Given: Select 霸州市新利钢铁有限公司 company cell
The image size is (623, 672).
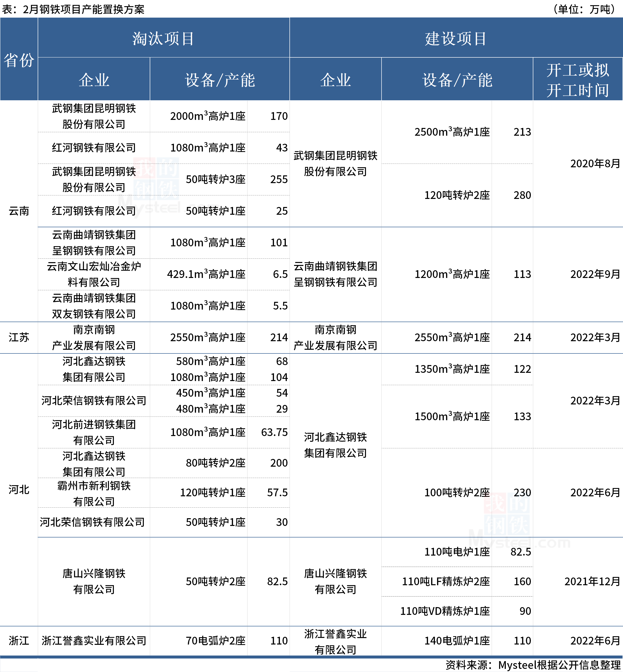Looking at the screenshot, I should (x=94, y=493).
